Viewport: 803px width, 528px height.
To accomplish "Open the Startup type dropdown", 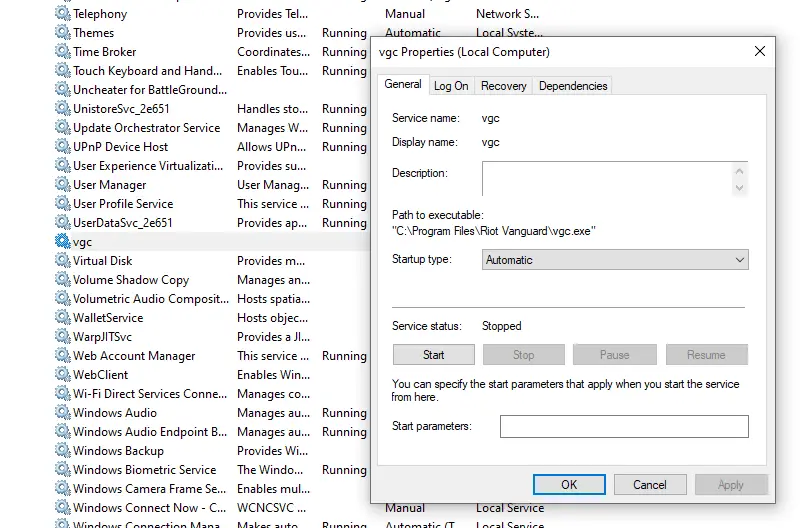I will point(615,260).
